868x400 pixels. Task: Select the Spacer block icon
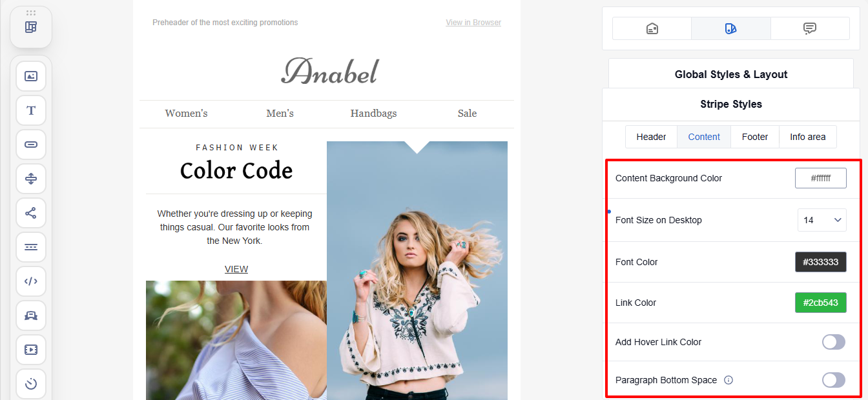point(31,179)
